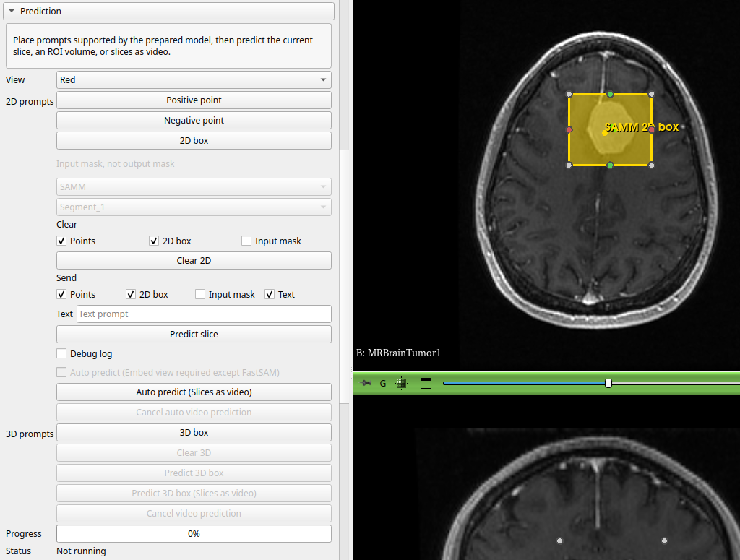Toggle slice visibility in 3D icon
The image size is (740, 560).
click(402, 384)
